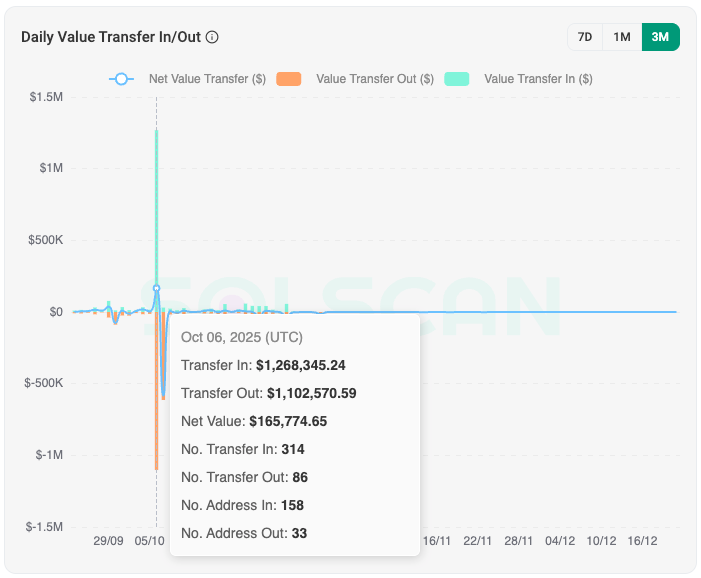Click the $1.5M y-axis label

[x=47, y=97]
